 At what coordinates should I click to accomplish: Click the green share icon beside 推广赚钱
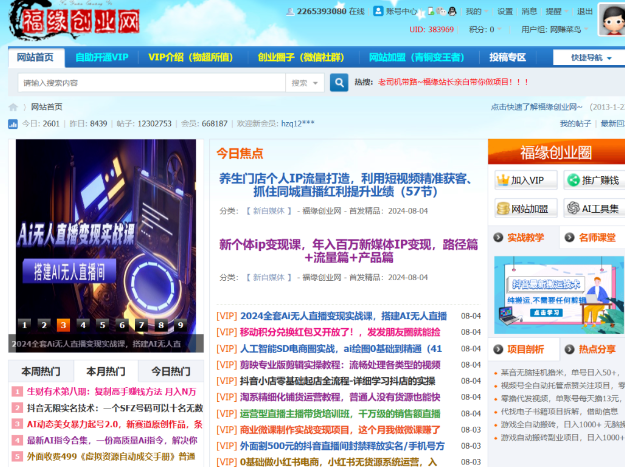pyautogui.click(x=573, y=180)
